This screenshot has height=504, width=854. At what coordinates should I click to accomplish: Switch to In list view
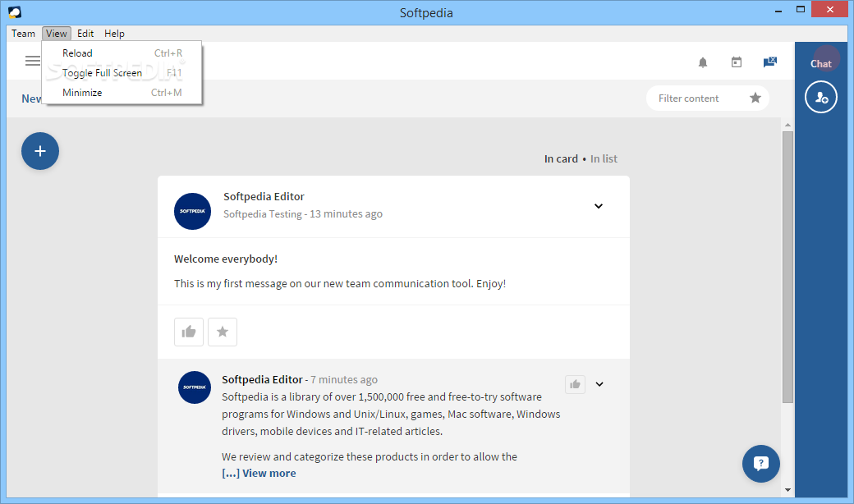[604, 159]
